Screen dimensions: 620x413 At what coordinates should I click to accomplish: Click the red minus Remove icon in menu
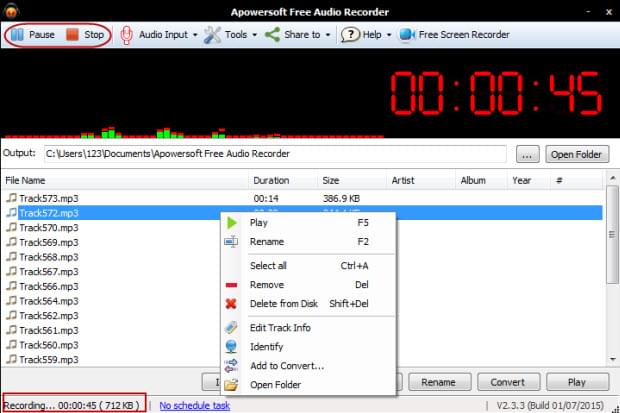231,285
